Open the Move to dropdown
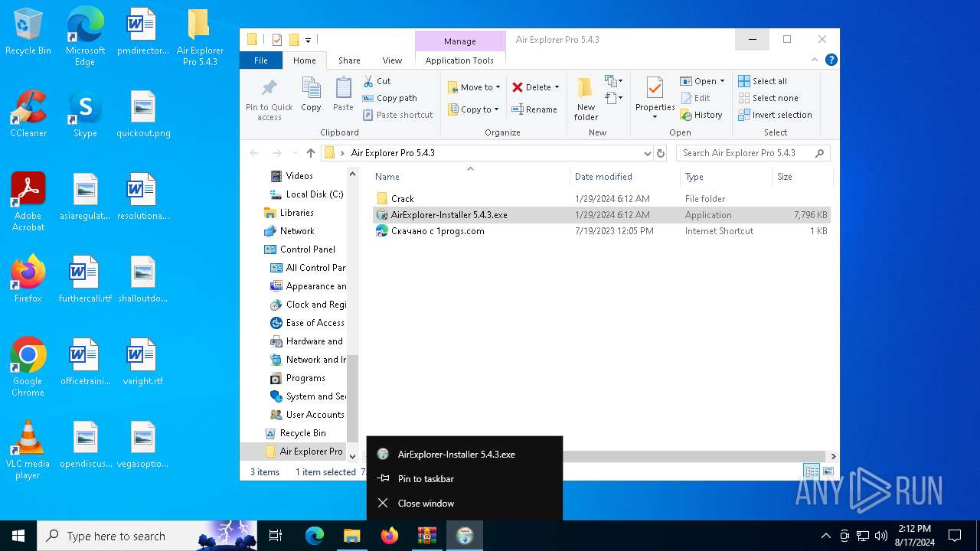 pyautogui.click(x=474, y=87)
